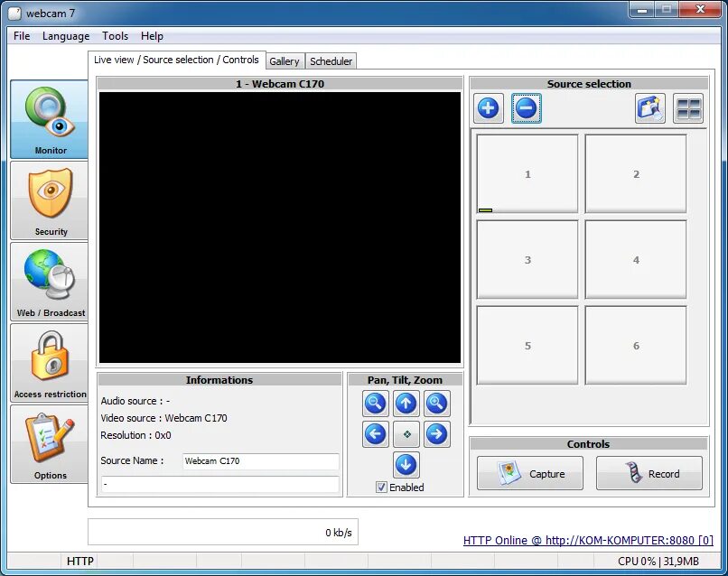
Task: Open the Options clipboard section
Action: (x=49, y=444)
